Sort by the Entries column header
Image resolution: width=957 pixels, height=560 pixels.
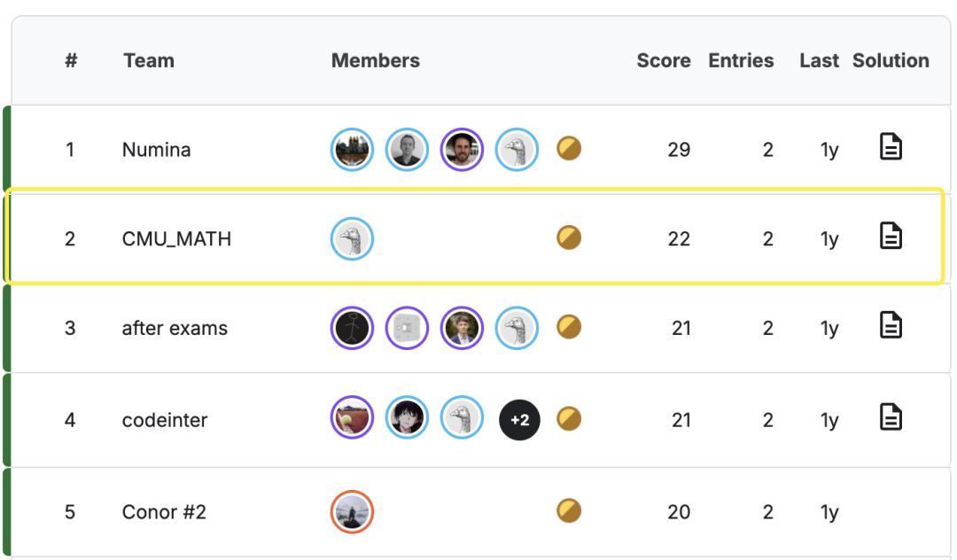[x=741, y=60]
